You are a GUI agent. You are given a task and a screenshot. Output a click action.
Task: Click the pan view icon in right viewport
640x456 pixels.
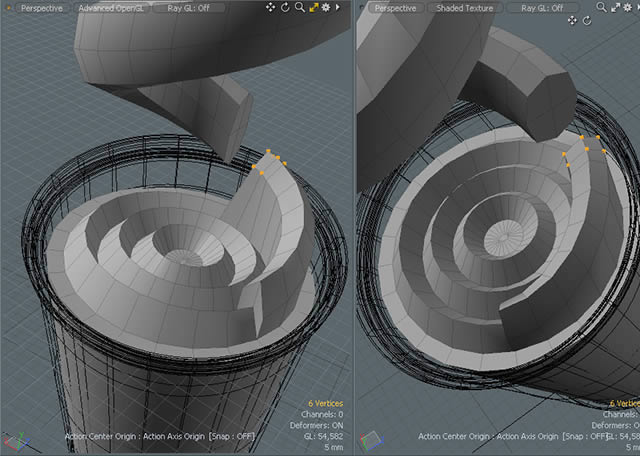click(x=572, y=20)
